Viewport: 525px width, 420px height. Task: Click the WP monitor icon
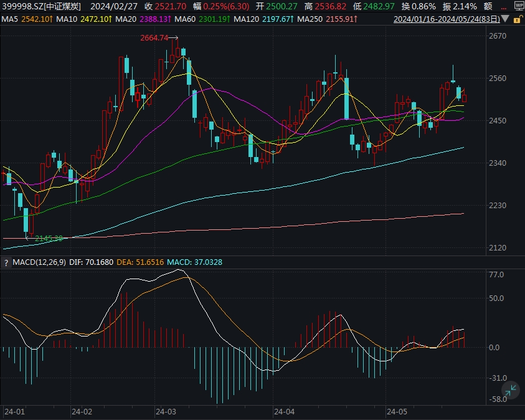click(x=520, y=6)
